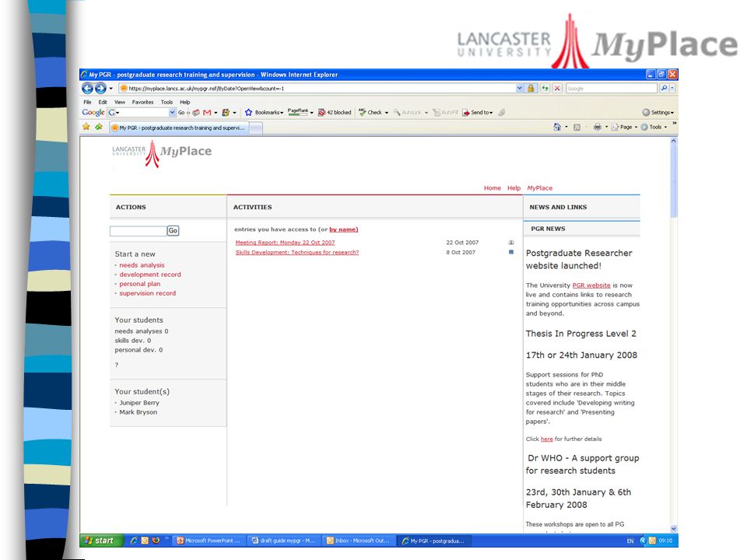Open the Edit menu
747x560 pixels.
click(103, 102)
